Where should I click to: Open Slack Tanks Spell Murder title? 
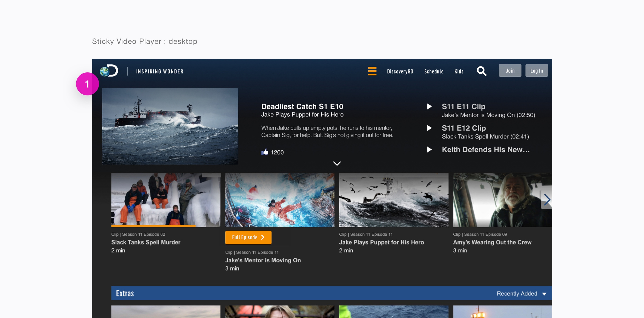pos(146,242)
